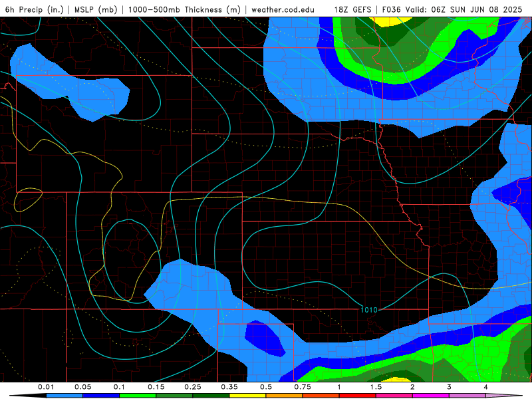532x399 pixels.
Task: Click the 0.1 legend value
Action: pyautogui.click(x=119, y=387)
